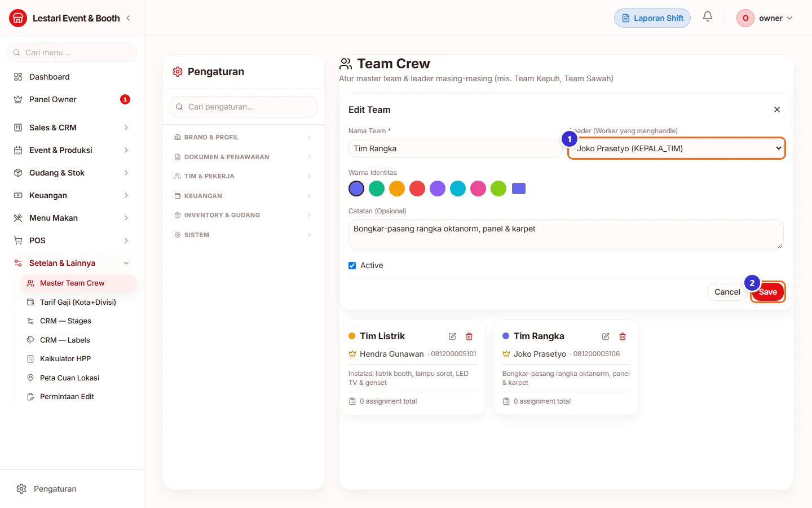Screen dimensions: 812x508
Task: Open Pengaturan at the sidebar bottom
Action: tap(72, 489)
